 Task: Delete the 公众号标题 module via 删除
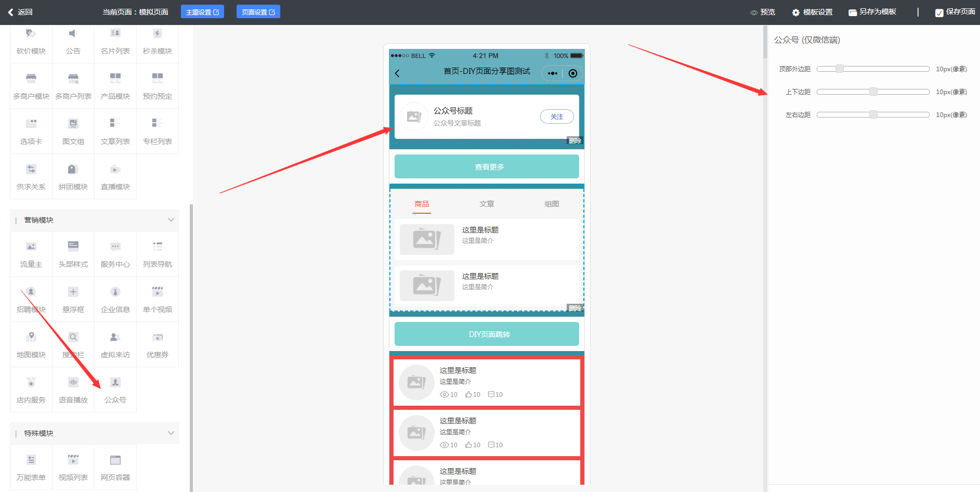pyautogui.click(x=574, y=140)
